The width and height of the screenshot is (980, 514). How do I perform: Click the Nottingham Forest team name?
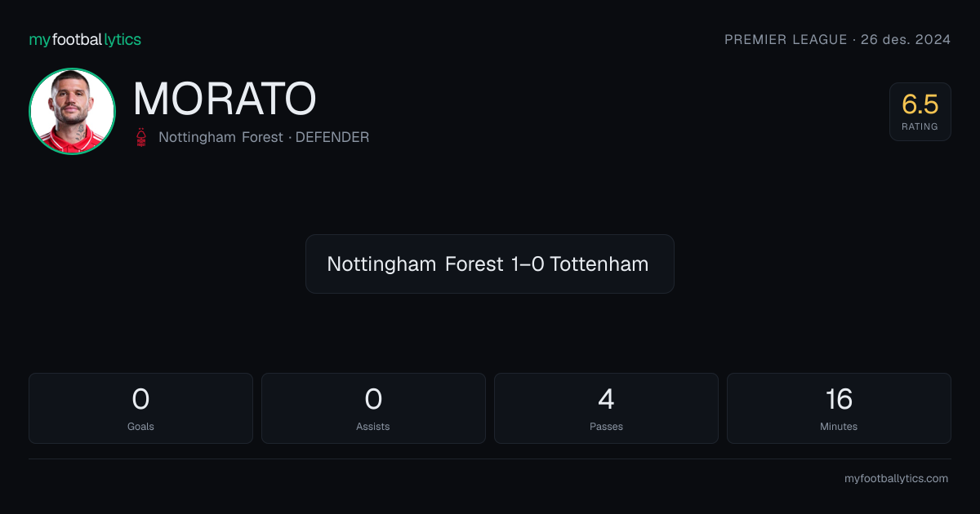coord(219,137)
